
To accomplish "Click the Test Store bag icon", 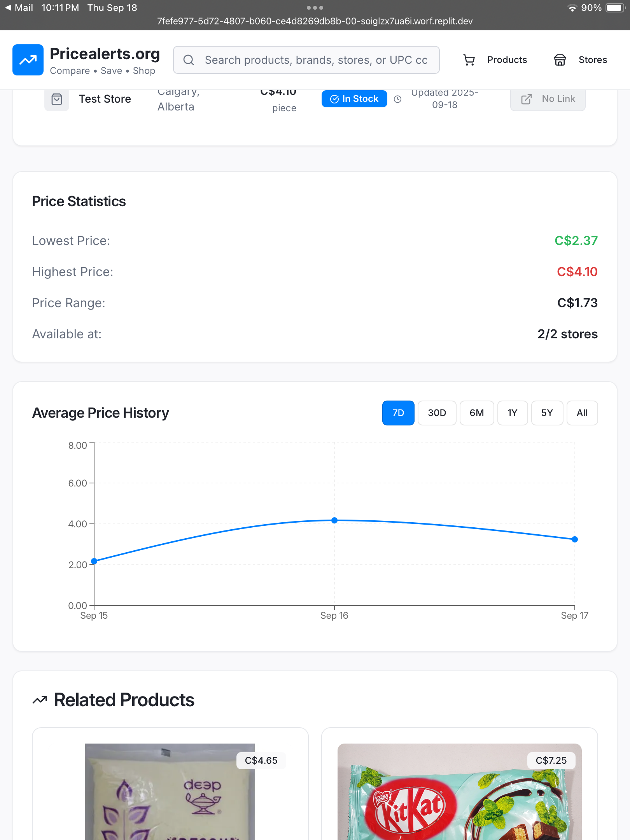I will [x=57, y=99].
